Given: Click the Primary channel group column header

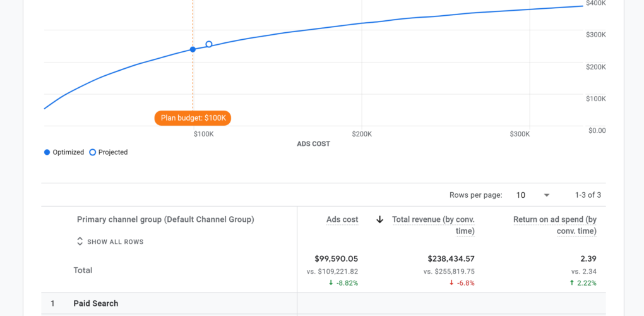Looking at the screenshot, I should [165, 219].
